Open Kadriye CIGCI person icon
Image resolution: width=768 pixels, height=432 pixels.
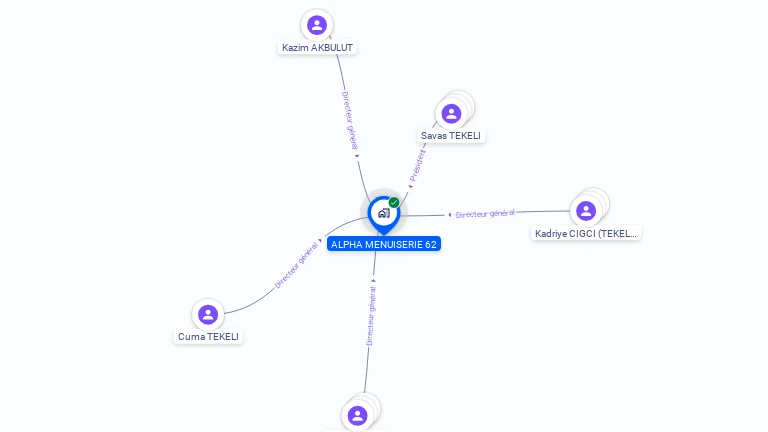pos(586,211)
